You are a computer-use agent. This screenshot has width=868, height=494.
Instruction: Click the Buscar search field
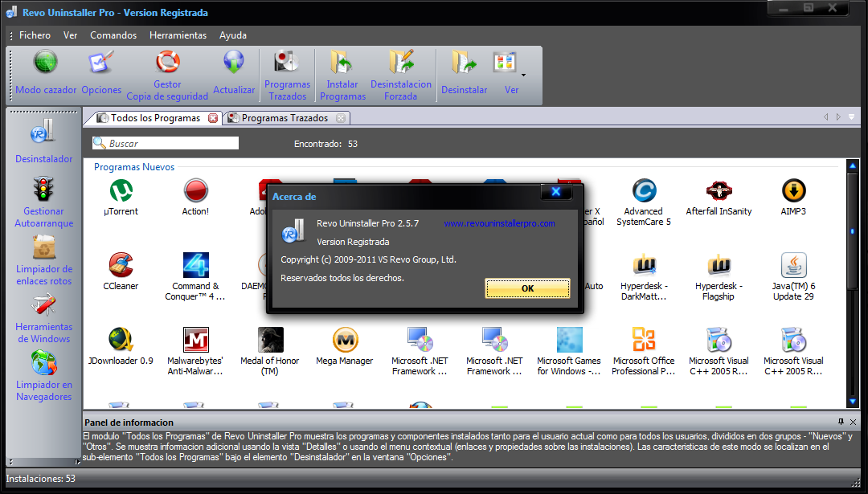(x=166, y=143)
